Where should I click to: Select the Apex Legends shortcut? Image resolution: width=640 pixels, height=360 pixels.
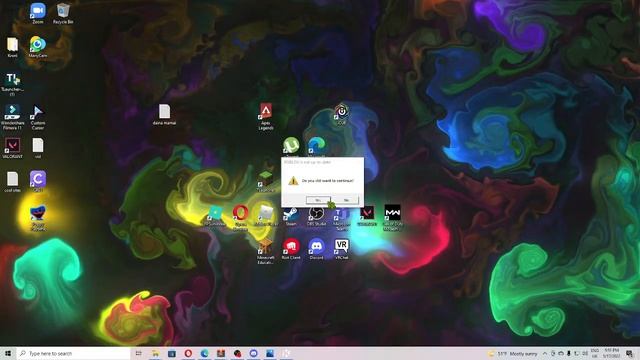tap(266, 116)
